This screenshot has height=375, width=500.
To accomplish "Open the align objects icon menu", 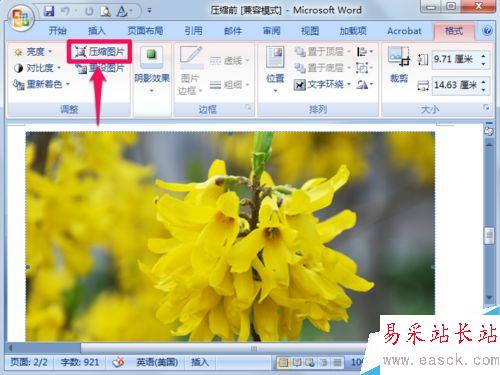I will pyautogui.click(x=364, y=52).
